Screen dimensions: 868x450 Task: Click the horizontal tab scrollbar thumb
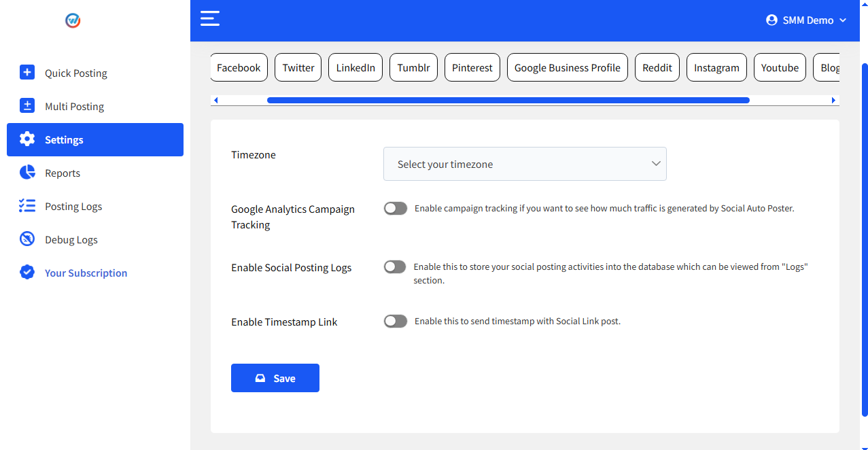coord(508,100)
